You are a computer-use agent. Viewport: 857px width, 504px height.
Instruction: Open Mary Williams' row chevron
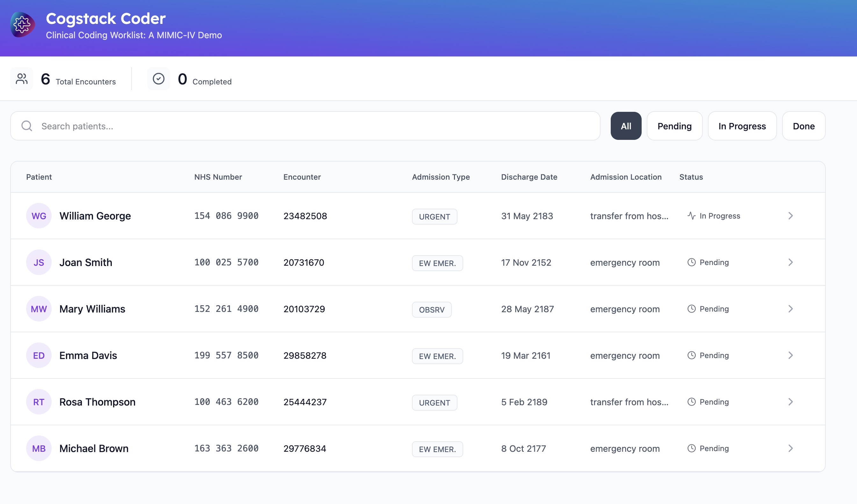tap(791, 309)
